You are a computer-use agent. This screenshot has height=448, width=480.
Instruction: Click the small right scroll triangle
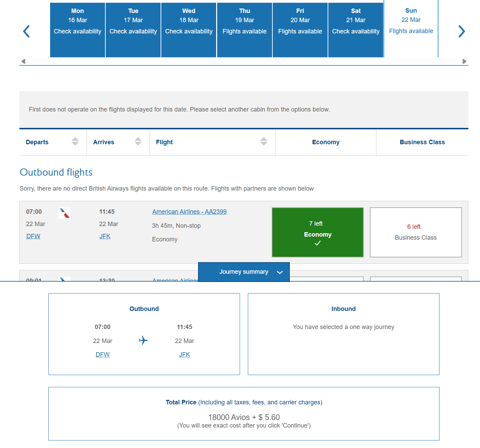464,61
